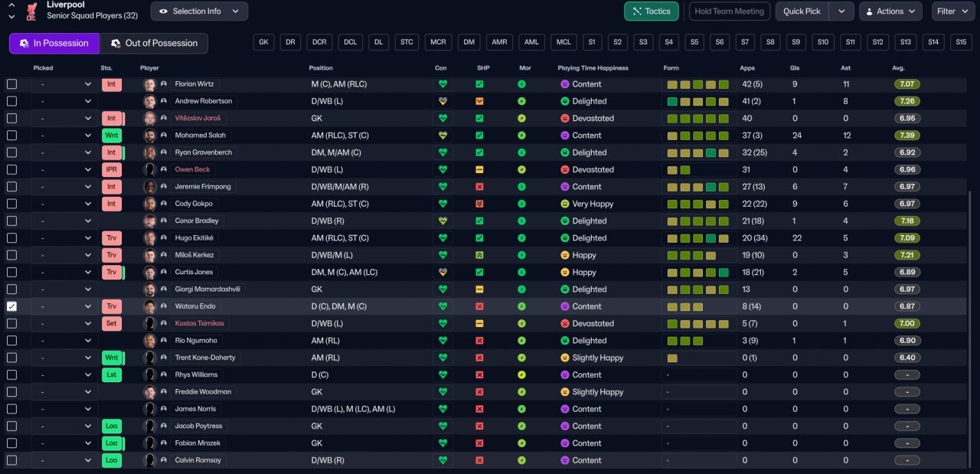Open the Selection Info dropdown
The image size is (980, 474).
[x=199, y=11]
